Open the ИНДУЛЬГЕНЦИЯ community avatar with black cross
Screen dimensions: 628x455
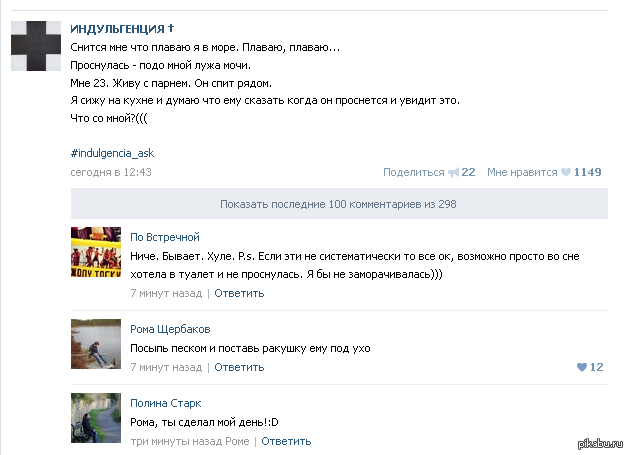pos(36,46)
